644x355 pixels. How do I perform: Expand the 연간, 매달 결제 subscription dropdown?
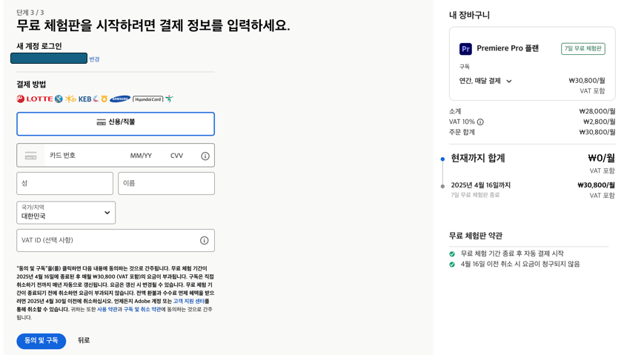(485, 81)
